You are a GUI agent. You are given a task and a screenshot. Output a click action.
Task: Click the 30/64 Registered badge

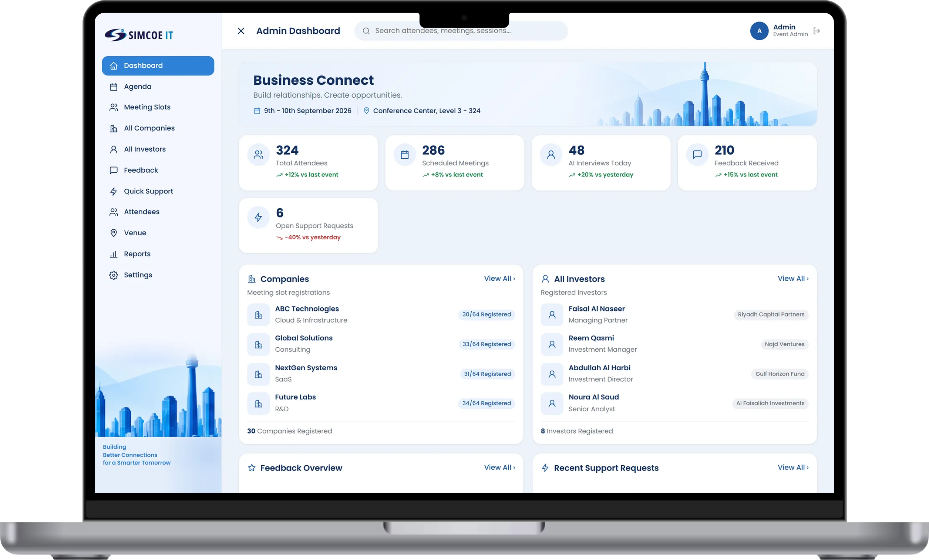click(x=487, y=315)
